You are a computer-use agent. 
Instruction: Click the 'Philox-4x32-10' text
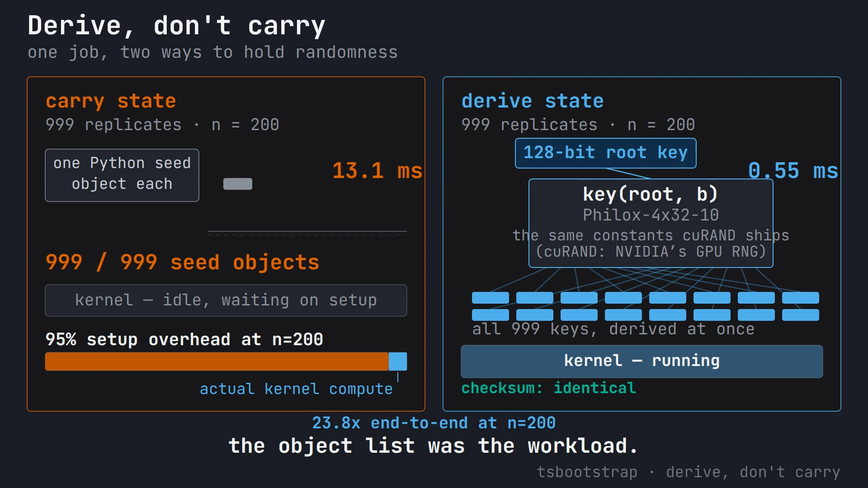click(x=651, y=215)
